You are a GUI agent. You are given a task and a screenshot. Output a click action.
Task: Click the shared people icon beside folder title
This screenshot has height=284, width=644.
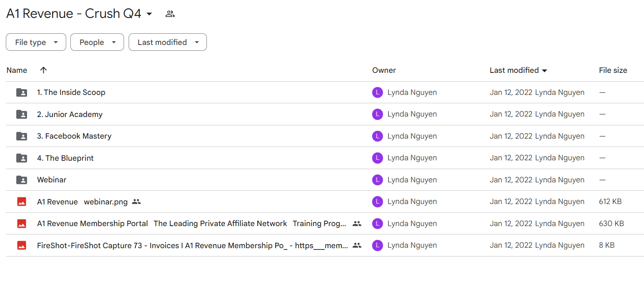tap(170, 14)
